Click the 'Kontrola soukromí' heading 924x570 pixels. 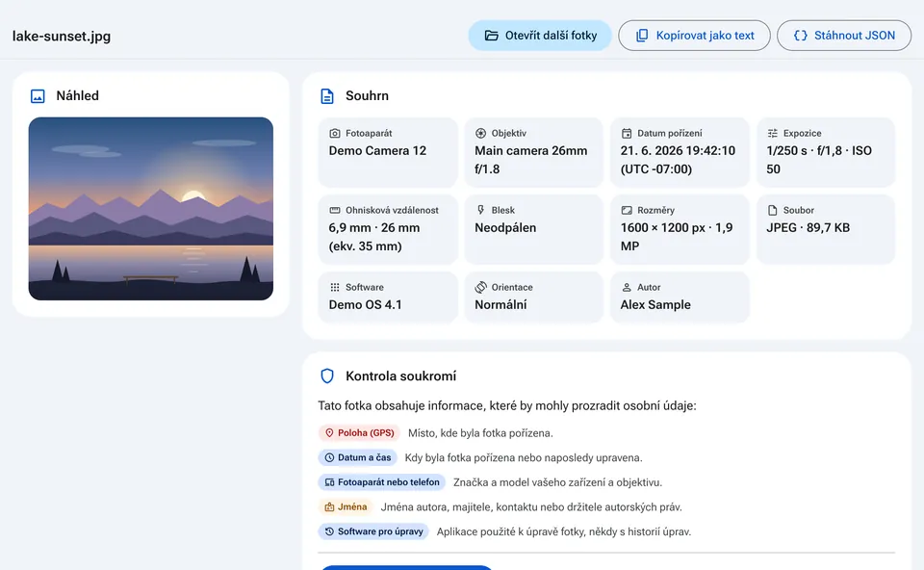[x=400, y=376]
